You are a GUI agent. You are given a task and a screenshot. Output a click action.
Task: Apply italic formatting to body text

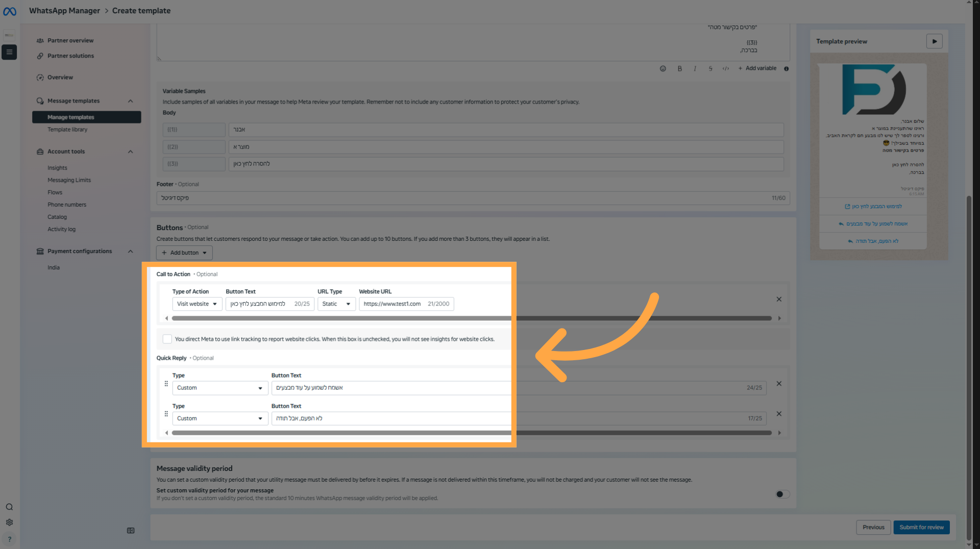(695, 68)
